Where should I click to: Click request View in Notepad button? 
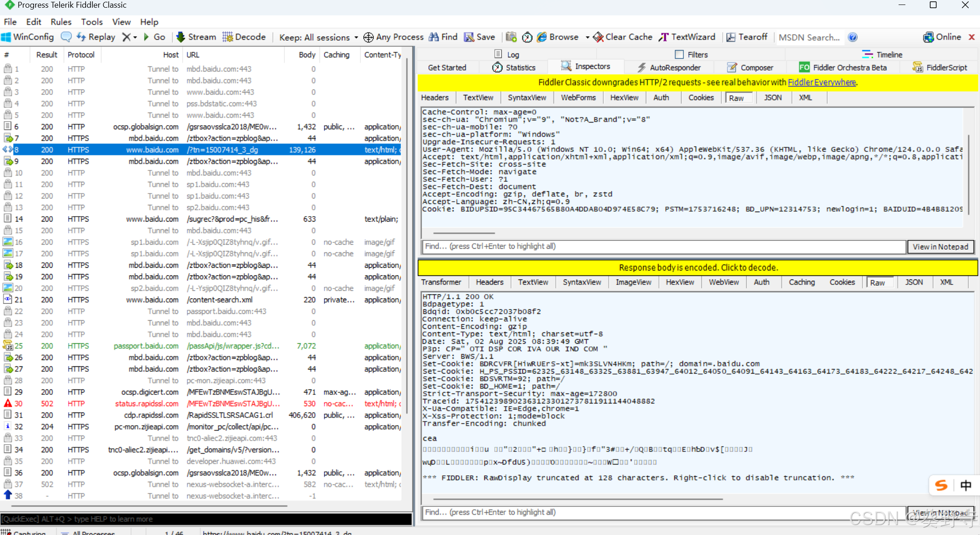click(940, 246)
